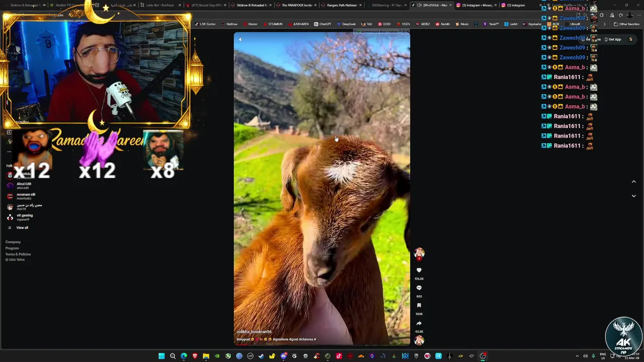Open Epic Games launcher on taskbar
This screenshot has height=362, width=644.
click(x=416, y=356)
